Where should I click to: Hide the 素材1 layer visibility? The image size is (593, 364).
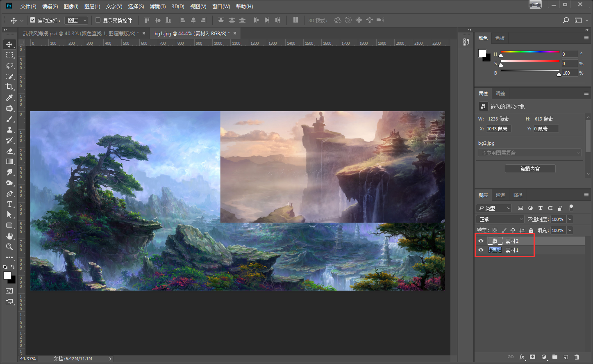pos(481,250)
